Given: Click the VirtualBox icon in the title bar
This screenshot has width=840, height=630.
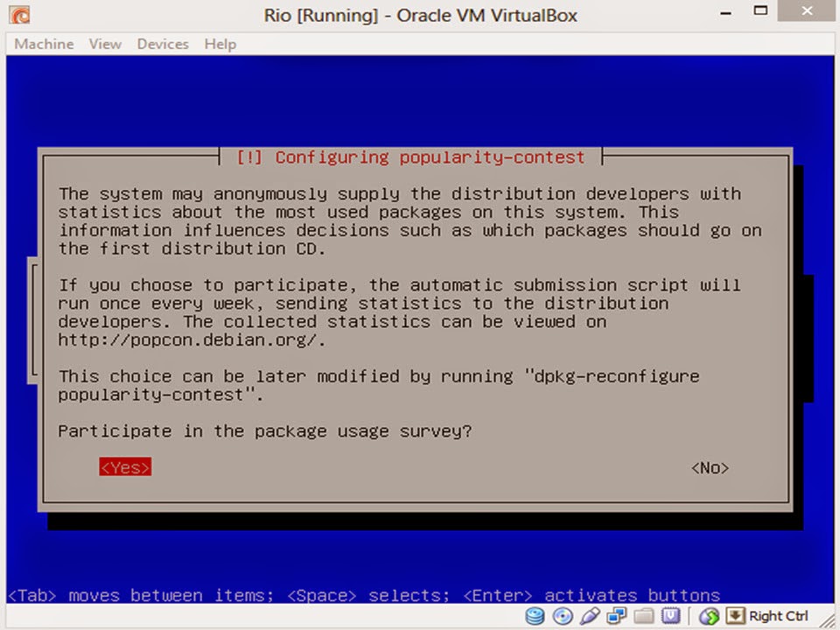Looking at the screenshot, I should point(18,15).
